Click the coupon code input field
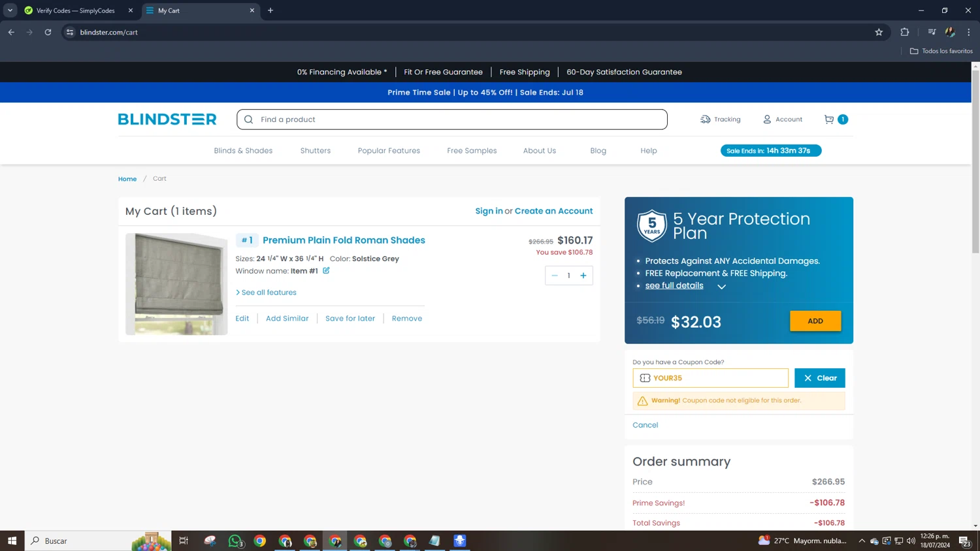Screen dimensions: 980x551 point(710,378)
